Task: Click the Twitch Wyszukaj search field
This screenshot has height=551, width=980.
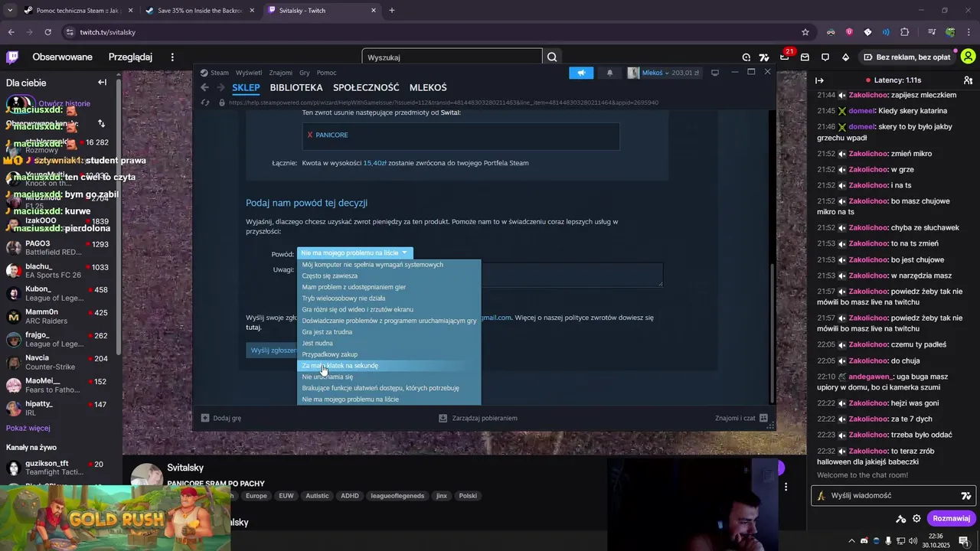Action: tap(452, 57)
